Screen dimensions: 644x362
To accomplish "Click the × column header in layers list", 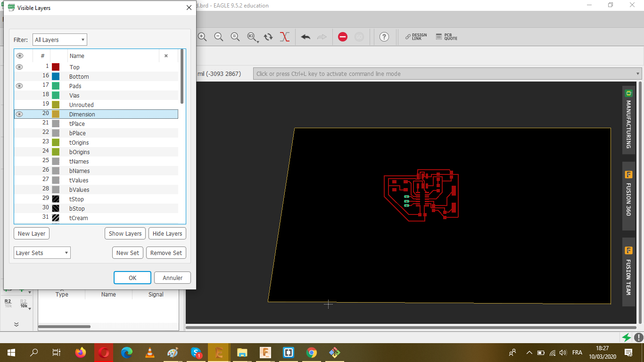I will [166, 56].
